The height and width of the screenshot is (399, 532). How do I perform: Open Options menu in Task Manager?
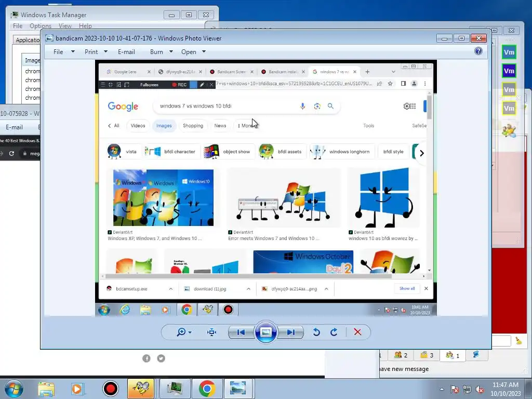point(41,26)
